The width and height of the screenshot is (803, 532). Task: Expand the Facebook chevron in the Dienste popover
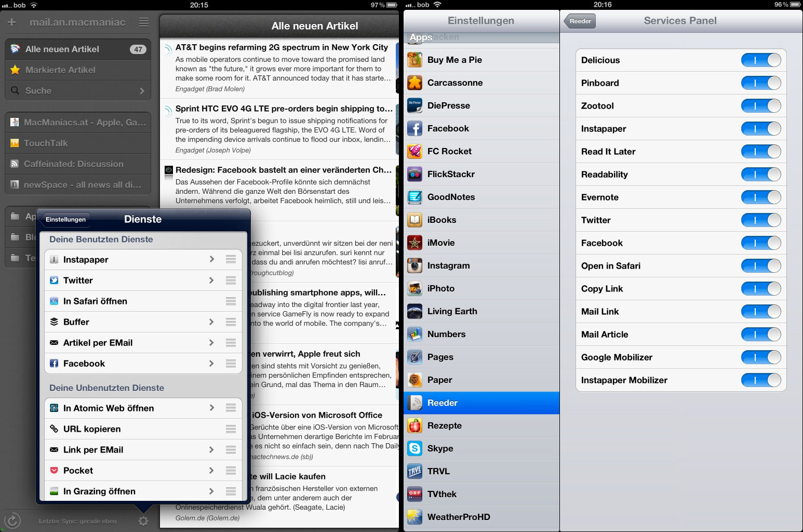(211, 364)
